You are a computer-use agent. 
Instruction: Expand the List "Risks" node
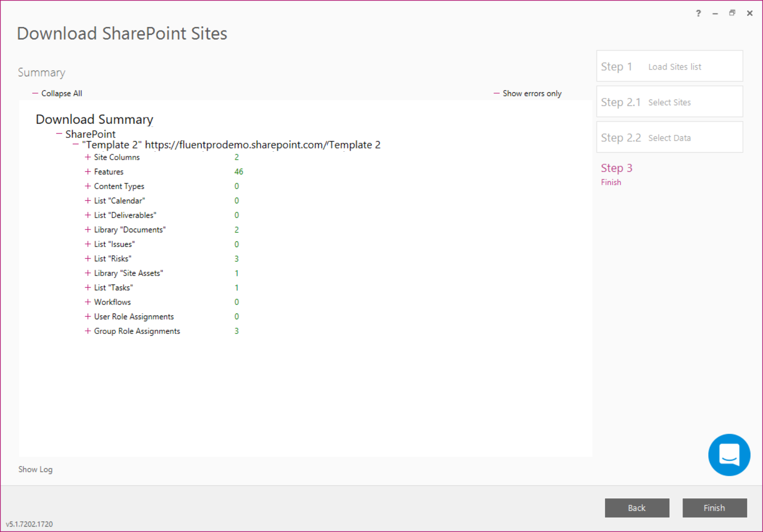tap(87, 259)
